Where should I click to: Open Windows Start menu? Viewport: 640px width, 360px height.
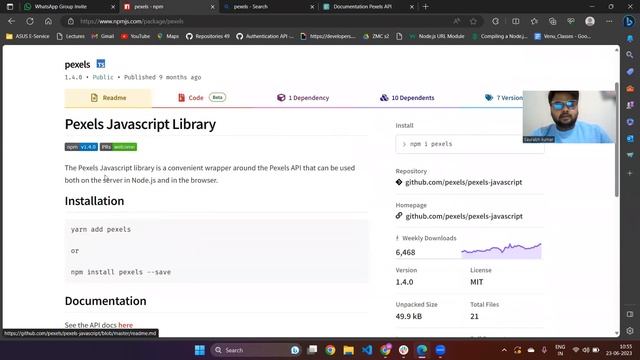pyautogui.click(x=200, y=350)
